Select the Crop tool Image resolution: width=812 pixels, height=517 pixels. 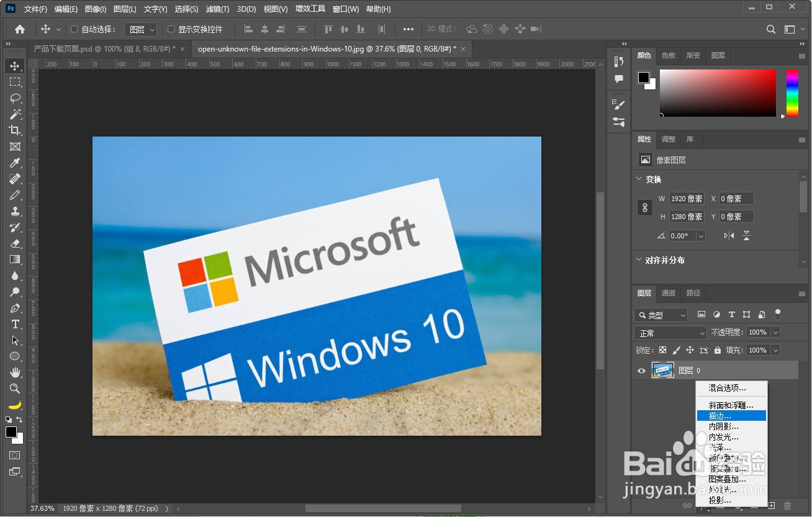(x=15, y=130)
